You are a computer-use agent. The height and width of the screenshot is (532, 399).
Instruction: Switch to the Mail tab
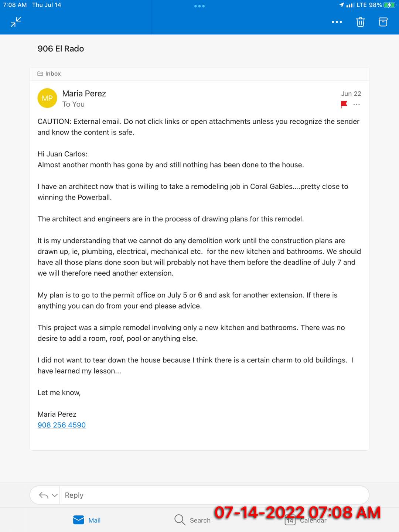(x=87, y=520)
